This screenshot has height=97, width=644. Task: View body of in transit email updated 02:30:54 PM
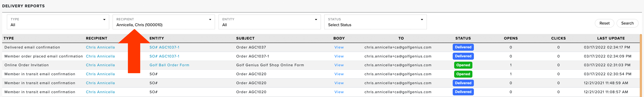(339, 74)
